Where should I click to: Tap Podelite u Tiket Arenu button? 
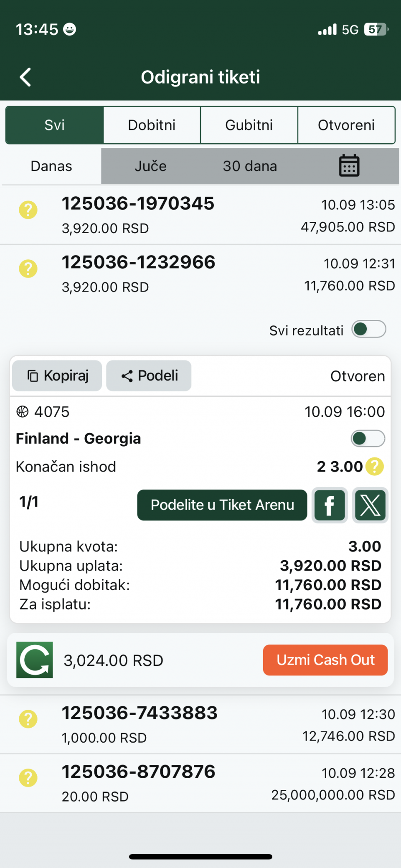(222, 505)
